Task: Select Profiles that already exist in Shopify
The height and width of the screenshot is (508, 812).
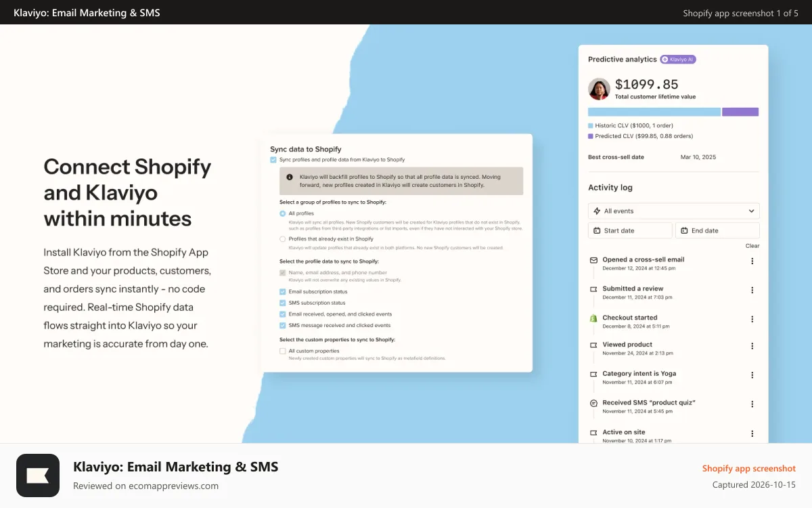Action: pos(283,239)
